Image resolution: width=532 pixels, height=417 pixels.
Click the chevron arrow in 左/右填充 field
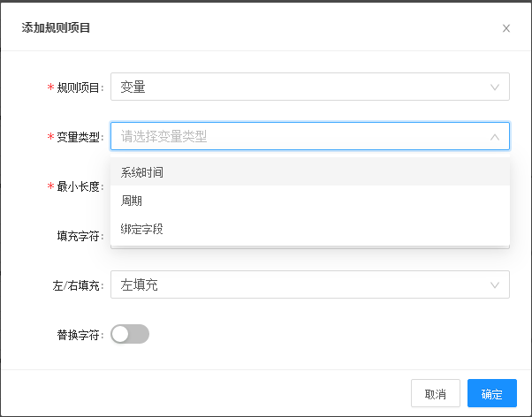(494, 285)
